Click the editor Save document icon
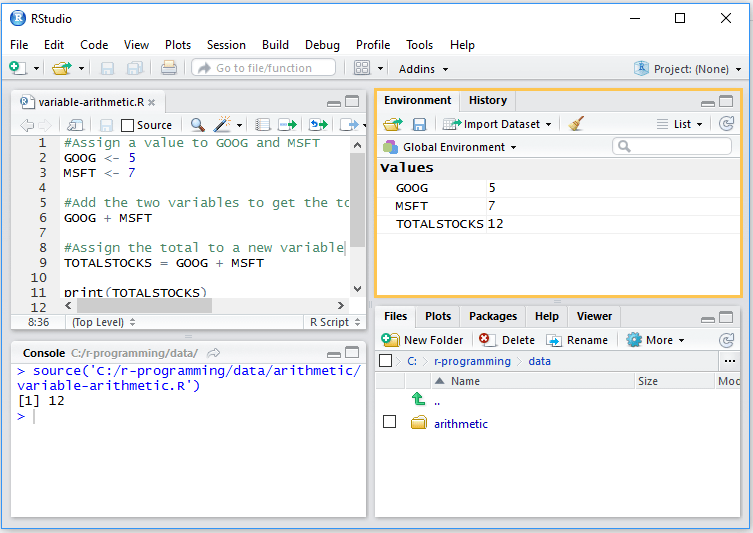This screenshot has height=533, width=753. pyautogui.click(x=106, y=125)
